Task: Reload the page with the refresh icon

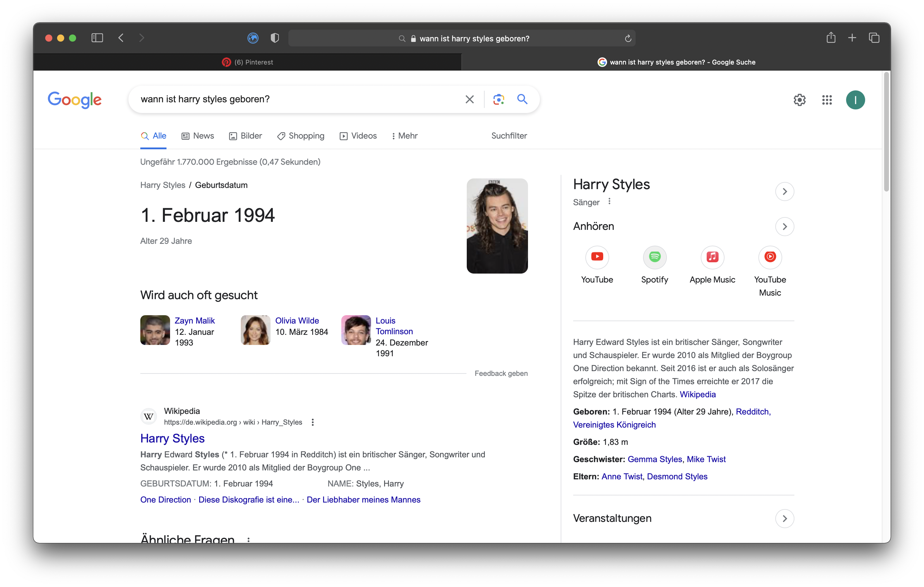Action: coord(628,38)
